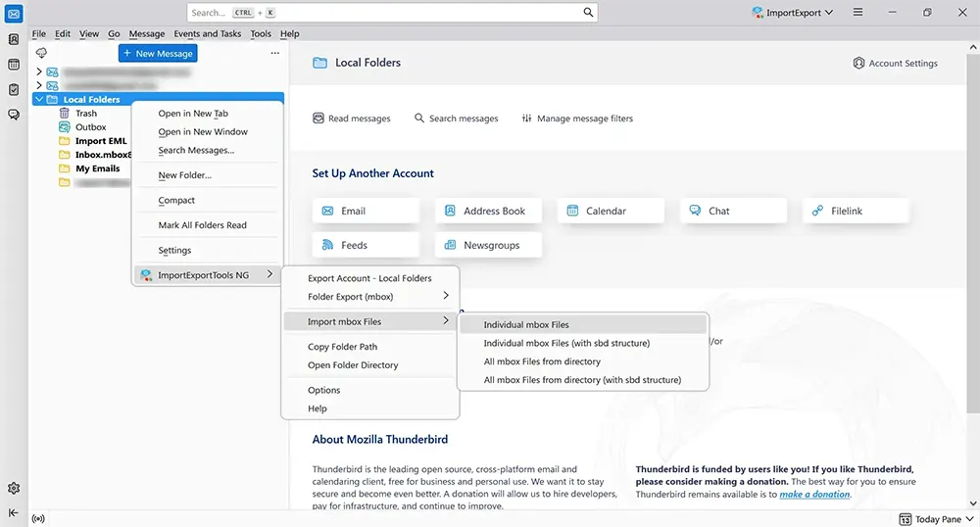Open the Address Book sidebar icon

(x=14, y=39)
